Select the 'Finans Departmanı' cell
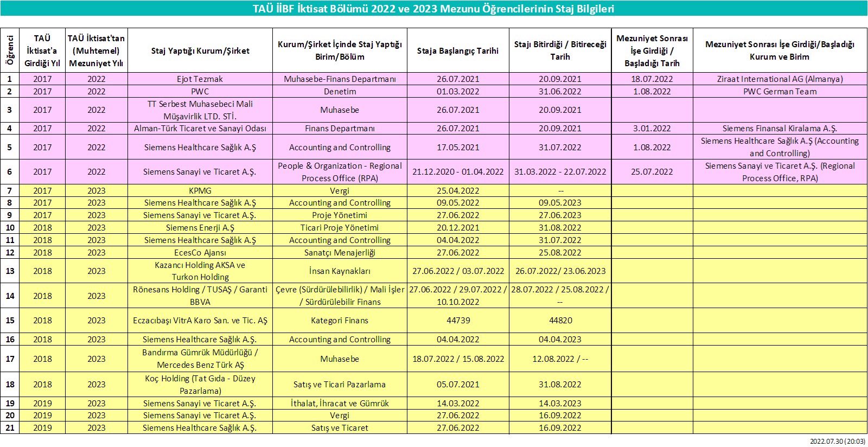The image size is (868, 447). pos(340,128)
